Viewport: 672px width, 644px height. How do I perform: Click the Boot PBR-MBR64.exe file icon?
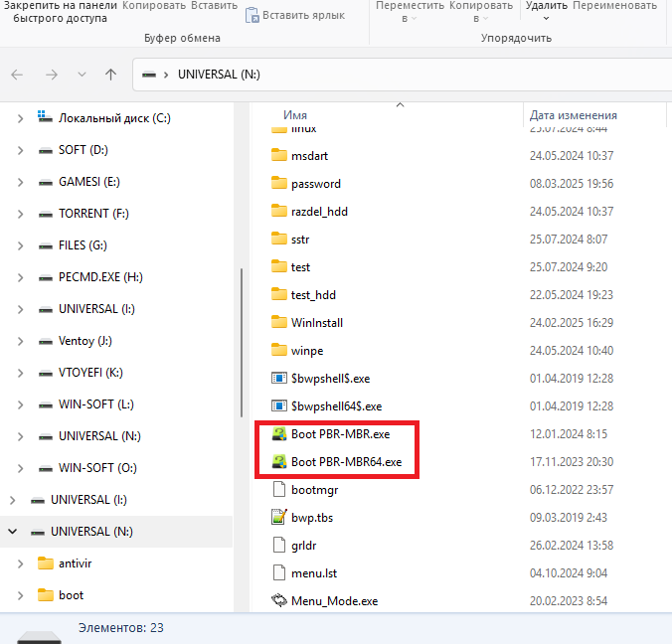pyautogui.click(x=279, y=462)
